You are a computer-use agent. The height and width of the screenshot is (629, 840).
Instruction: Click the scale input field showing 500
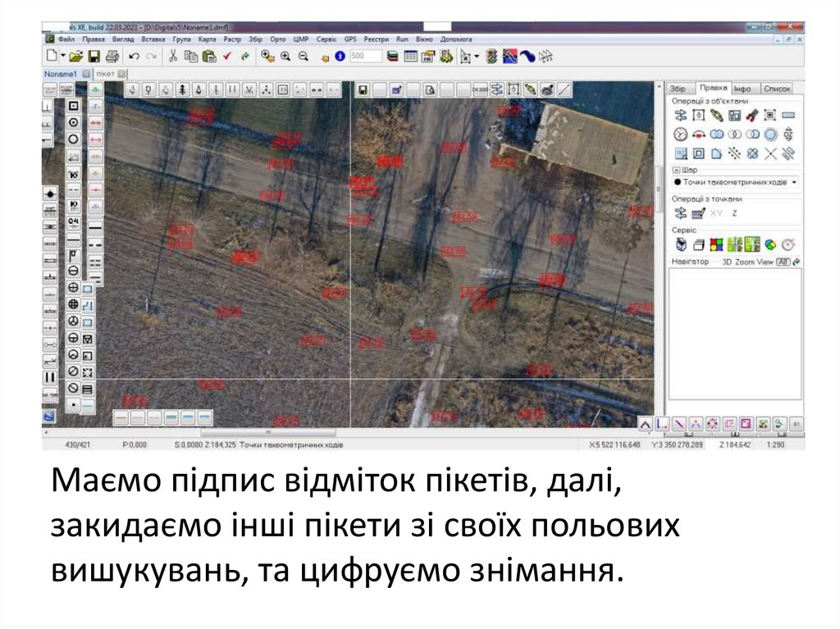365,56
